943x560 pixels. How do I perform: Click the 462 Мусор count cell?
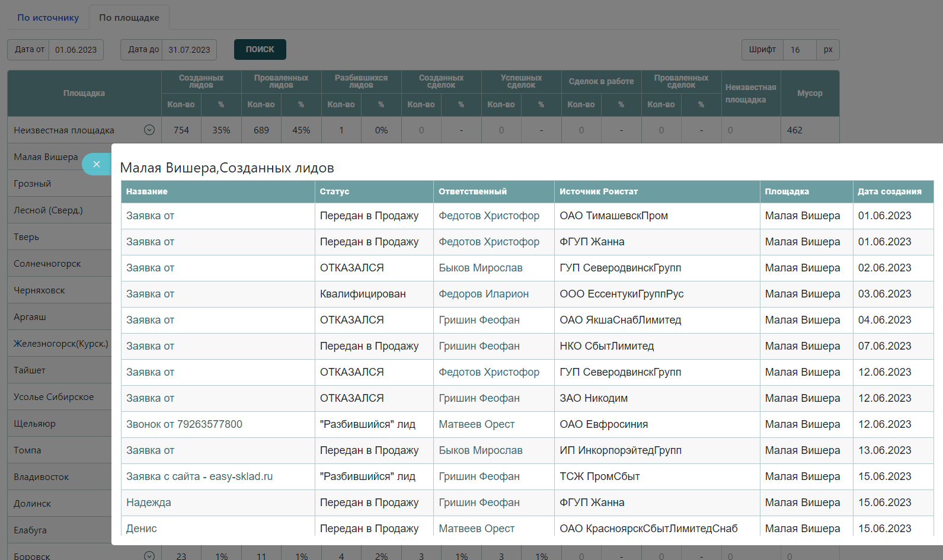pyautogui.click(x=795, y=130)
